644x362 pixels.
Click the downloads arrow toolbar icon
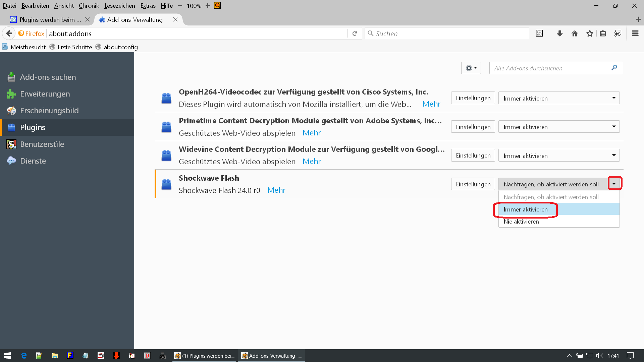point(559,34)
